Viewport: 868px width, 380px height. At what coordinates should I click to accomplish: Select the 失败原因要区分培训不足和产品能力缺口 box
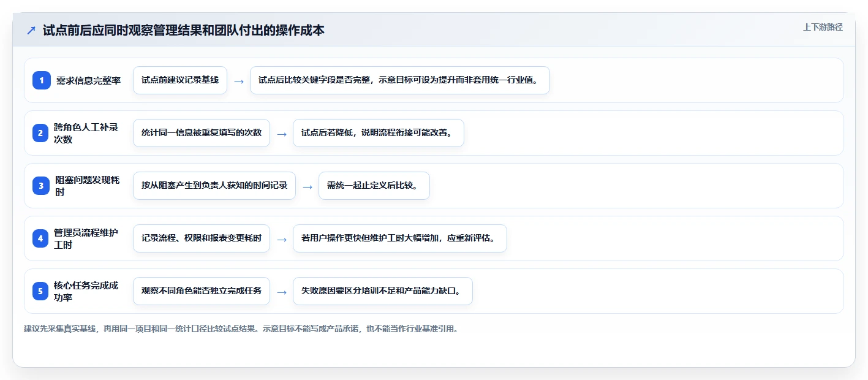383,291
